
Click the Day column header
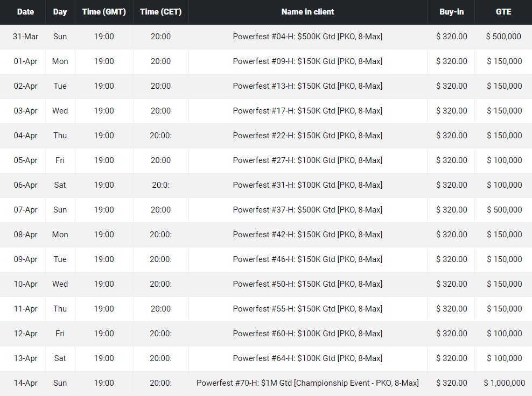click(60, 12)
